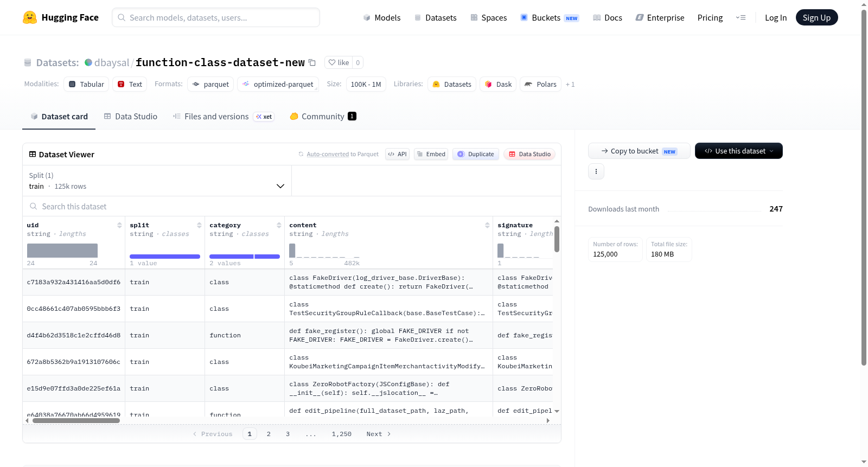
Task: Select uid cell c7183a932a431416aa5d0df6
Action: [x=74, y=282]
